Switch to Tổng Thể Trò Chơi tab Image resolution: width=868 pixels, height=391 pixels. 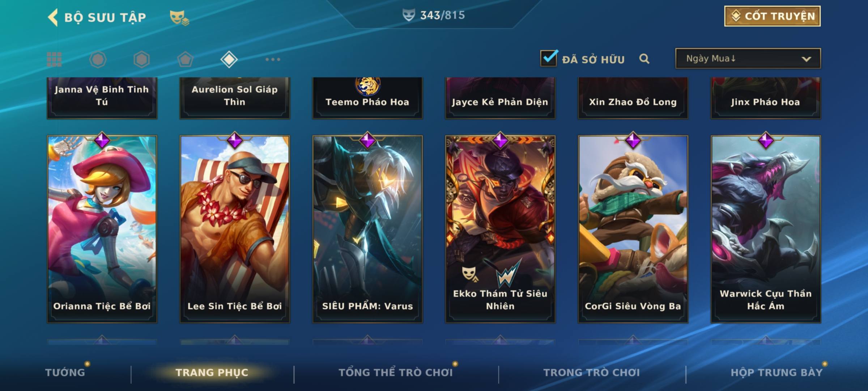click(396, 372)
